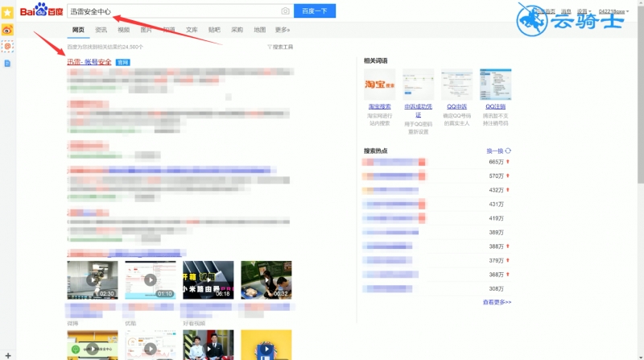Switch to the 视频 tab

pyautogui.click(x=123, y=30)
